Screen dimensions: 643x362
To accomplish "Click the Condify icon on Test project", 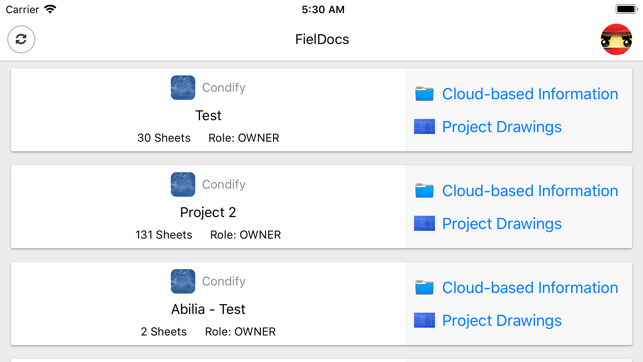I will pos(183,88).
